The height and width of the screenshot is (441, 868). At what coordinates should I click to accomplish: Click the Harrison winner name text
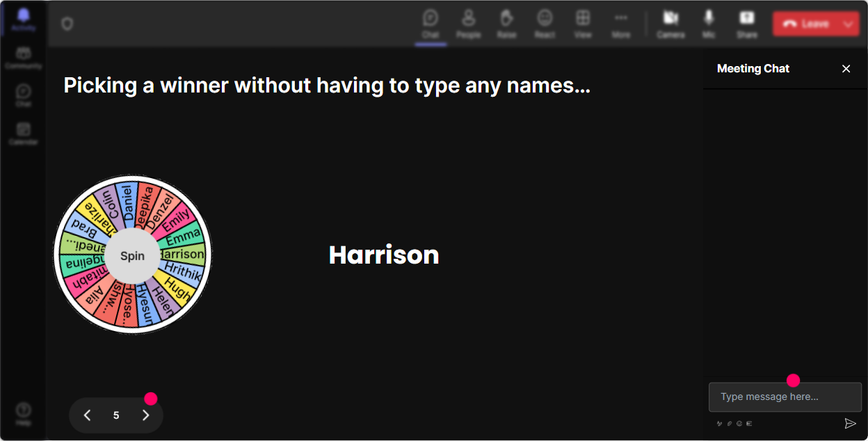[384, 255]
